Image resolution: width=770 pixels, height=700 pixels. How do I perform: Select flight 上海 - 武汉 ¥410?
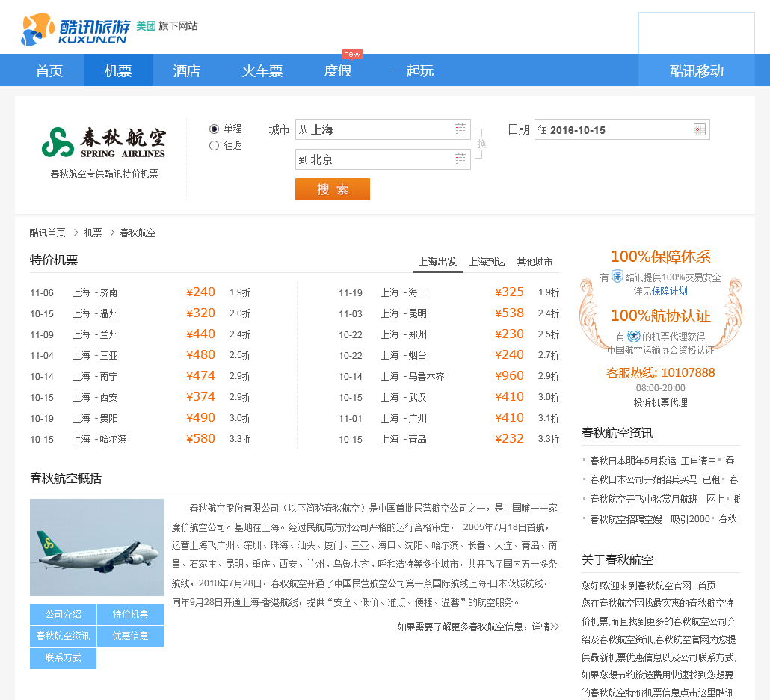pyautogui.click(x=449, y=397)
